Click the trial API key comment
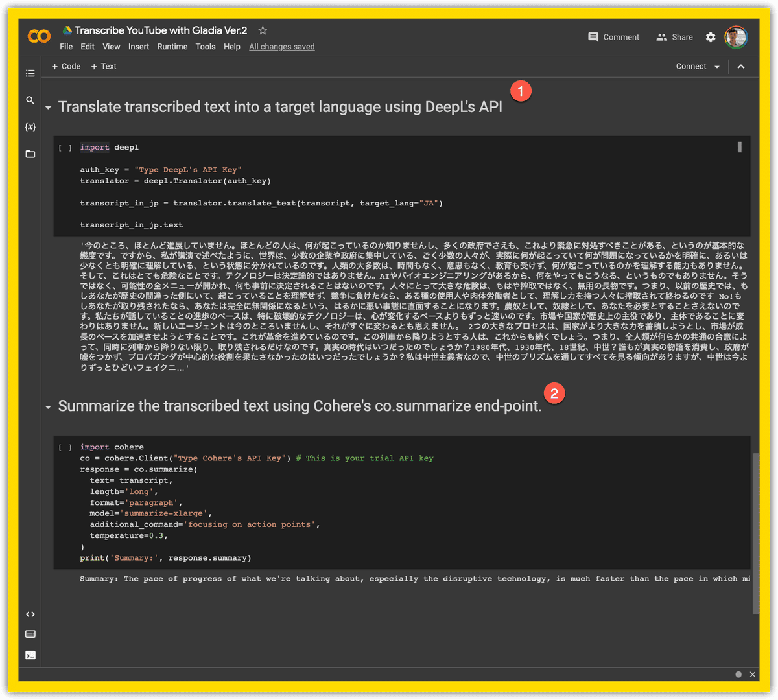The width and height of the screenshot is (778, 700). pyautogui.click(x=365, y=458)
